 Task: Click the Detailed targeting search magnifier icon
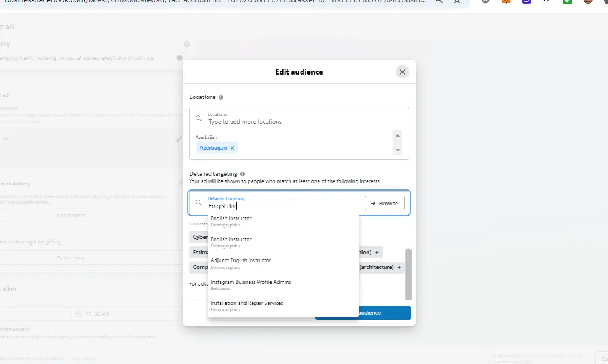[199, 202]
